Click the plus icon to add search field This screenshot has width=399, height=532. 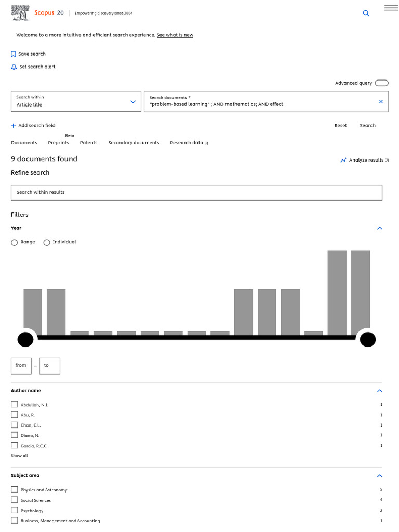point(14,126)
